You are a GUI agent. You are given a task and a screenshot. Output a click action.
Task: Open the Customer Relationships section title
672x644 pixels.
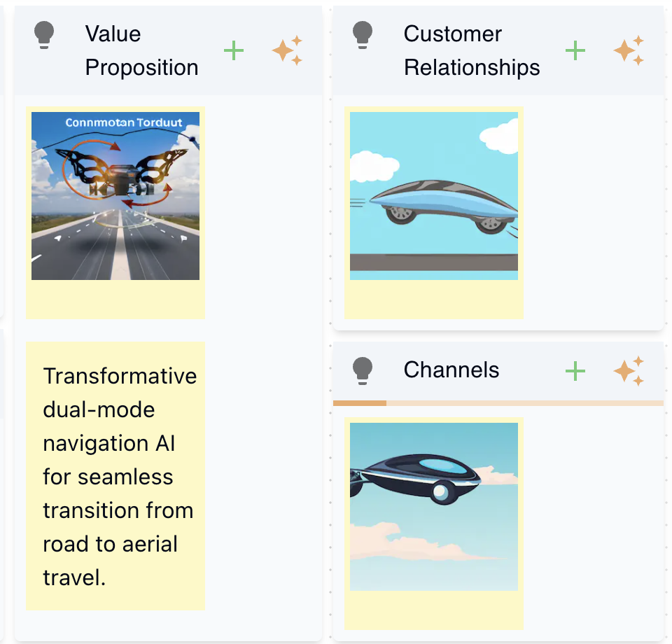[x=471, y=50]
